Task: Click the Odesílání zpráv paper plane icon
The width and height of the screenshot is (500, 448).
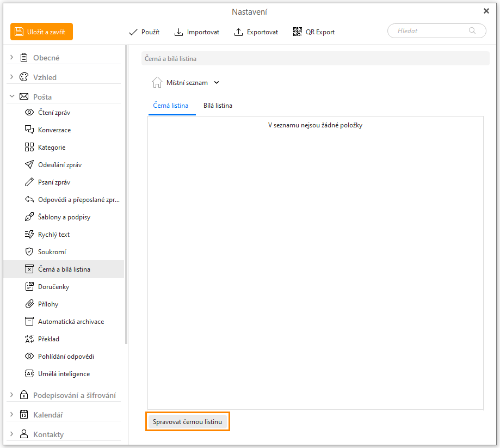Action: coord(29,164)
